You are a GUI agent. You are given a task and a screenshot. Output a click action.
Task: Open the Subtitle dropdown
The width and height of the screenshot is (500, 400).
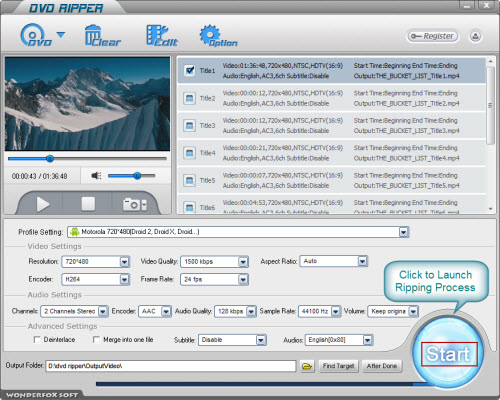tap(261, 340)
